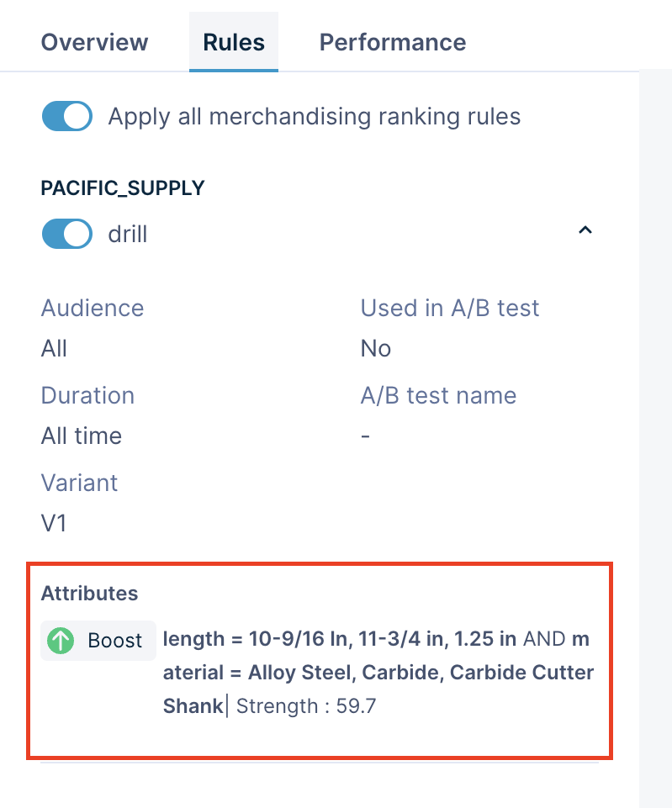Click the Boost badge label

click(x=114, y=641)
